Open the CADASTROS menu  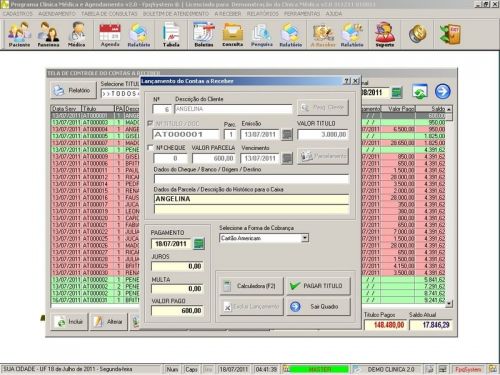click(x=18, y=14)
